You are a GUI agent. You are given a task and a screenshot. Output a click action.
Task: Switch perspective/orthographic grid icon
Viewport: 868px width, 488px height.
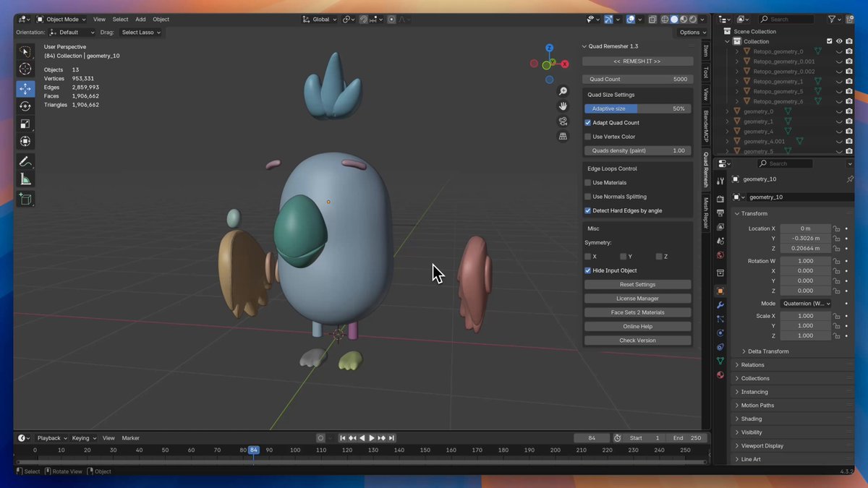(563, 136)
